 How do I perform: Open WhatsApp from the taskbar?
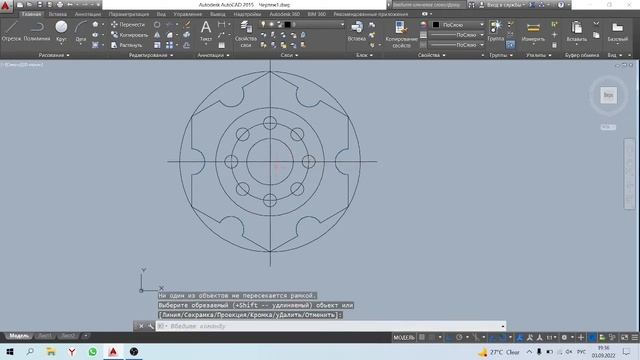(x=93, y=351)
